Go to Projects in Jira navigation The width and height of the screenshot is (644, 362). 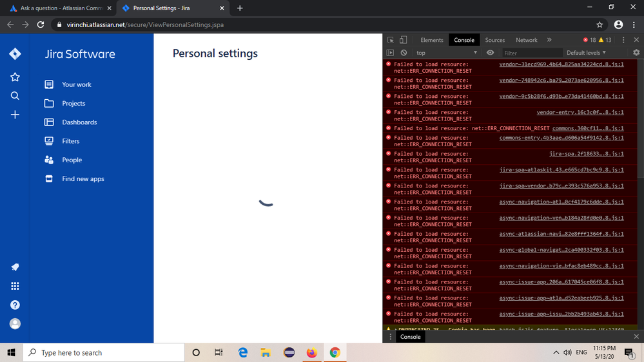pyautogui.click(x=73, y=104)
